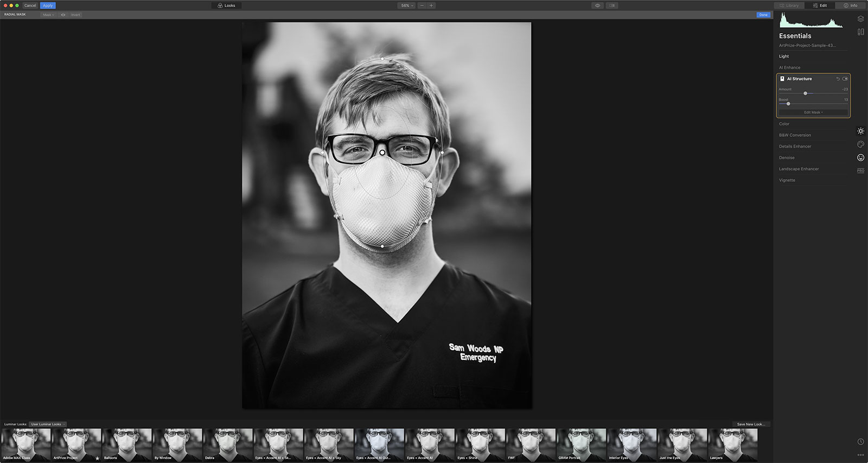Open the 56% zoom level dropdown
Screen dimensions: 868x463
(407, 5)
